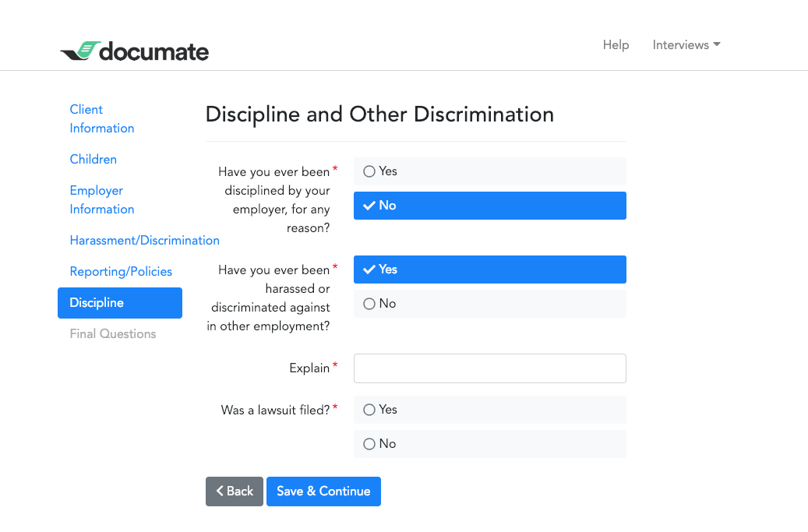Select No for disciplined by employer

pos(489,206)
